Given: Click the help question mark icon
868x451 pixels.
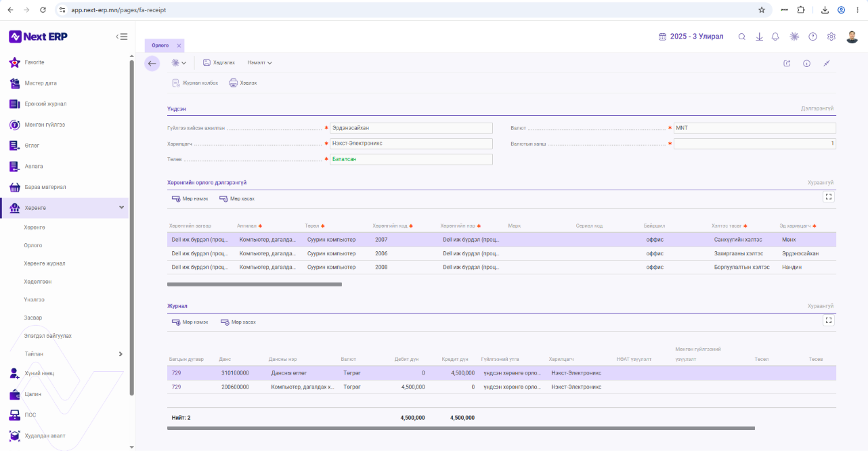Looking at the screenshot, I should 812,37.
